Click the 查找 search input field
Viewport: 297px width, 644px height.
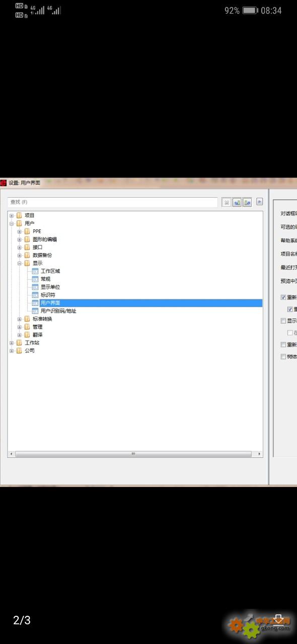pyautogui.click(x=113, y=202)
